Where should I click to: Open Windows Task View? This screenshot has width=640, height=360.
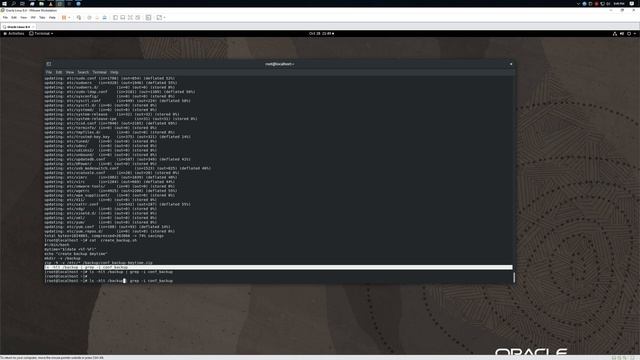[x=22, y=3]
